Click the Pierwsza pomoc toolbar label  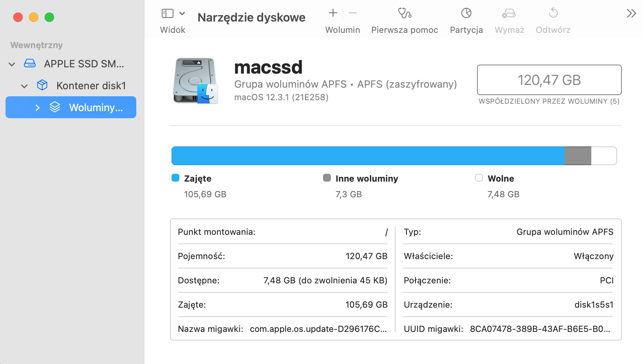(405, 30)
